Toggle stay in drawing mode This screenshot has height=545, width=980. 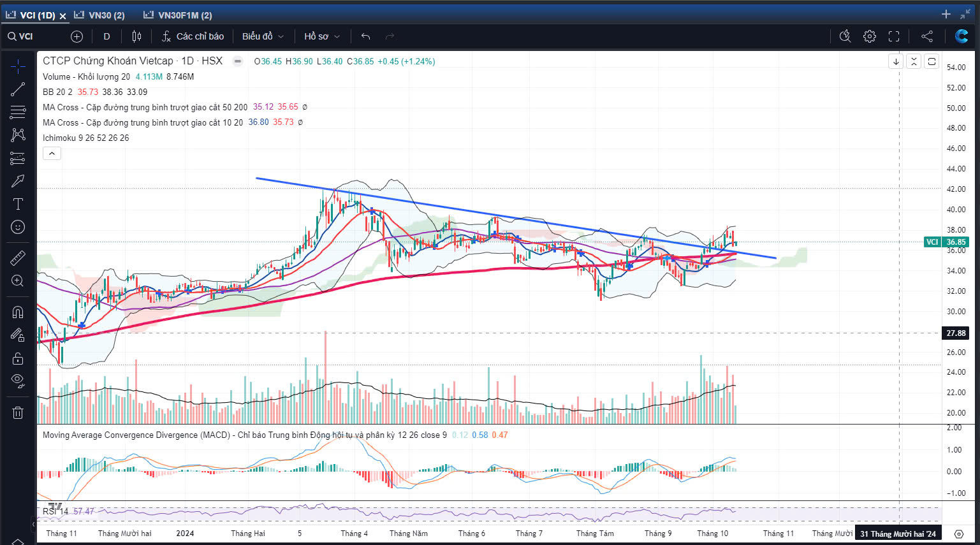coord(18,335)
